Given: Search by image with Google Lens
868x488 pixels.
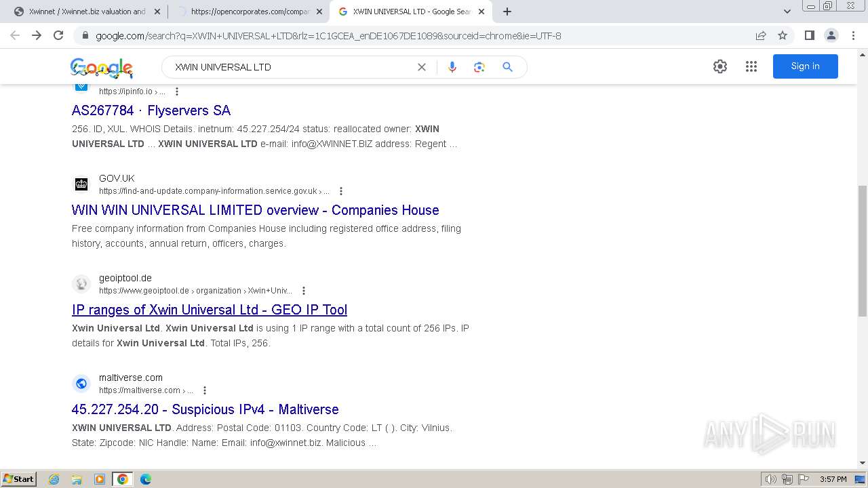Looking at the screenshot, I should pos(479,67).
